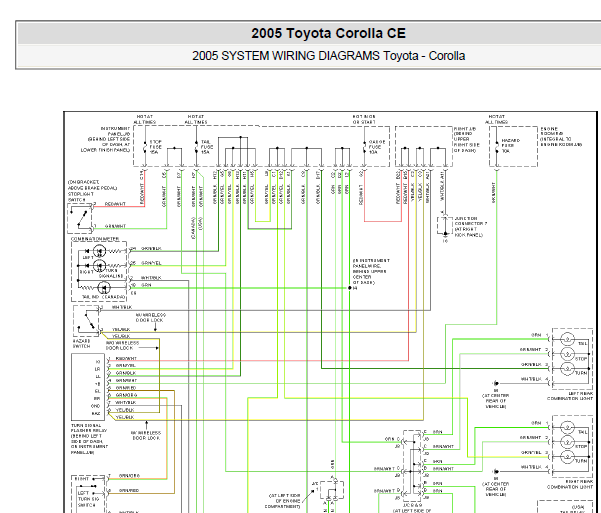Click the TAIL lamp in right rear light

pyautogui.click(x=567, y=427)
